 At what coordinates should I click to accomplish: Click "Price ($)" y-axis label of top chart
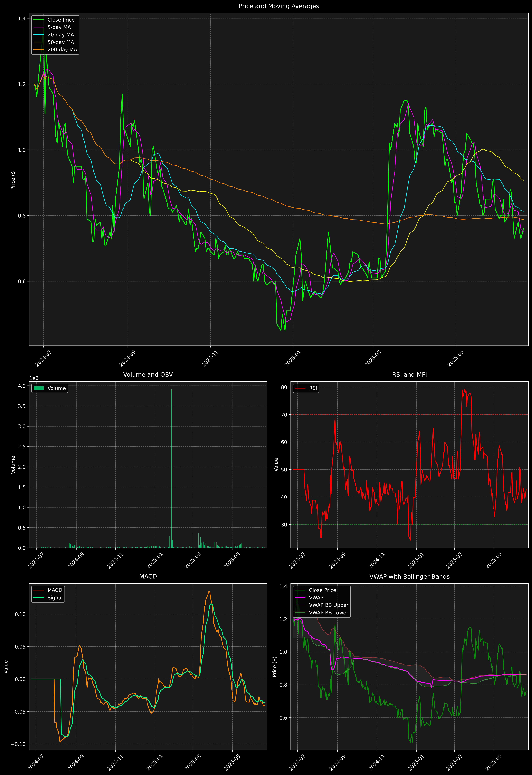click(x=13, y=179)
